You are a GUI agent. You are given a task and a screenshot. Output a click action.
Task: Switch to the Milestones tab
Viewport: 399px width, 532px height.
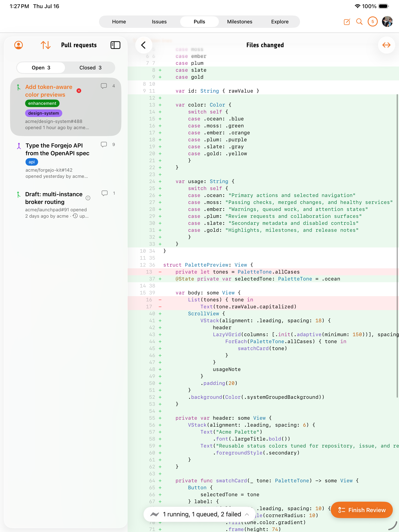tap(240, 22)
